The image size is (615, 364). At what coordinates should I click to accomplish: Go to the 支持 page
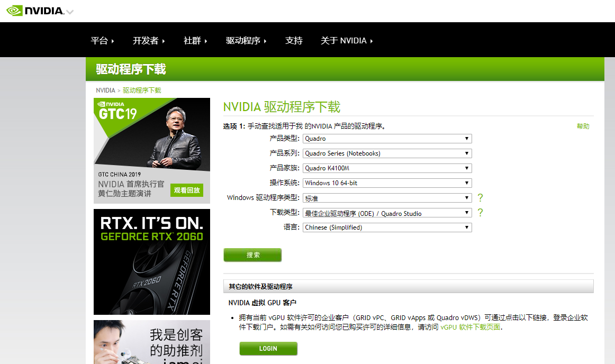(294, 40)
